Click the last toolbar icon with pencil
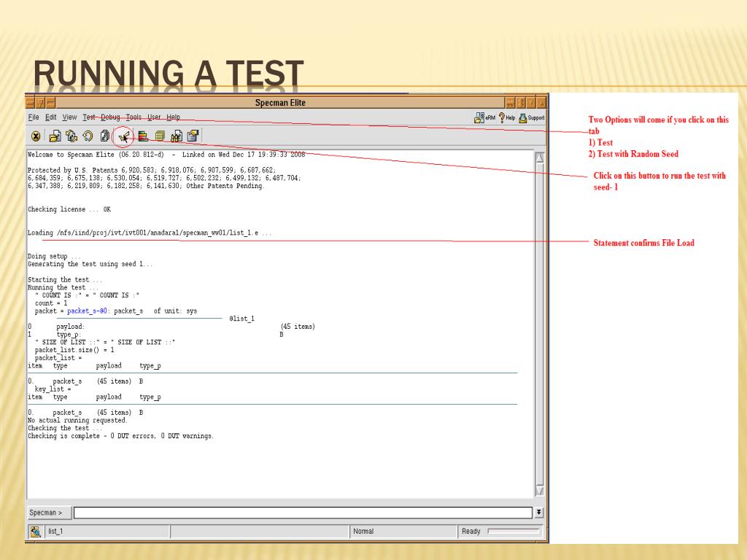Image resolution: width=747 pixels, height=560 pixels. (193, 136)
